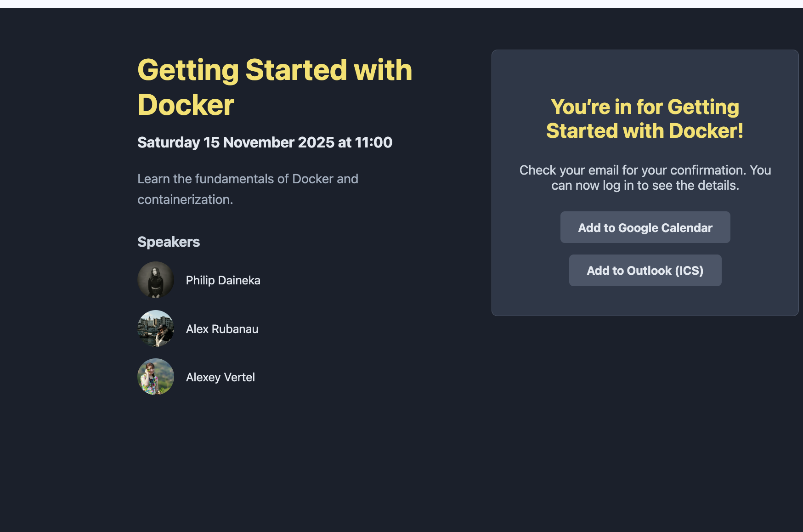
Task: Click the "You're in" confirmation heading
Action: coord(645,107)
